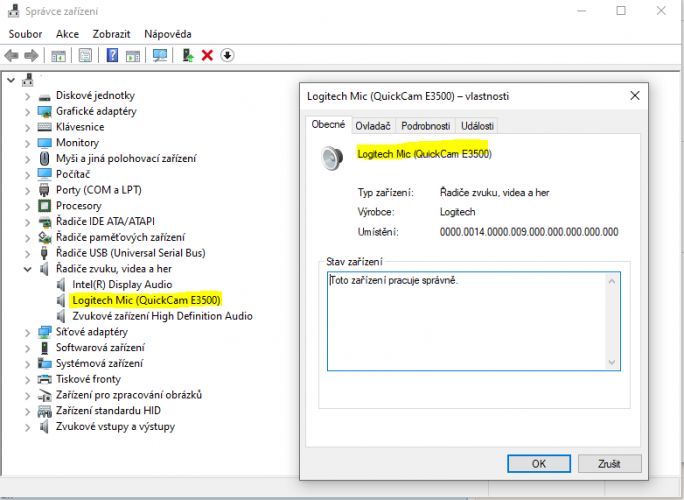Open the Nápověda menu

(x=168, y=34)
